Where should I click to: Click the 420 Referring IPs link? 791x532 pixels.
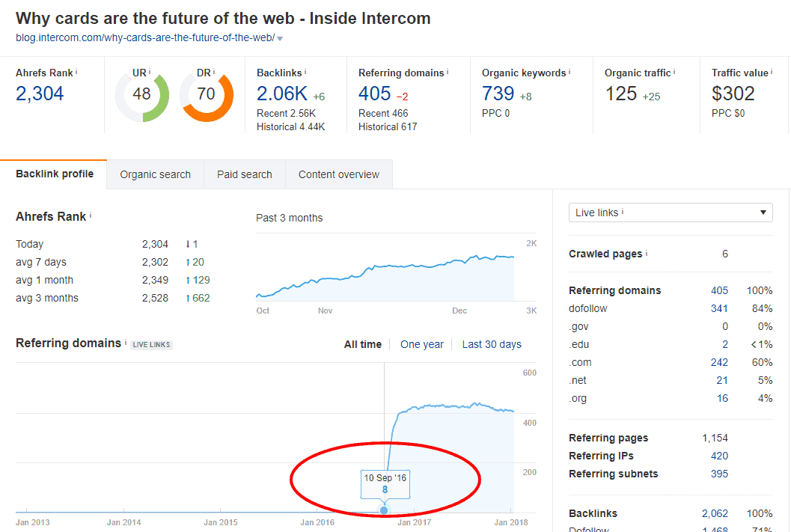[719, 456]
